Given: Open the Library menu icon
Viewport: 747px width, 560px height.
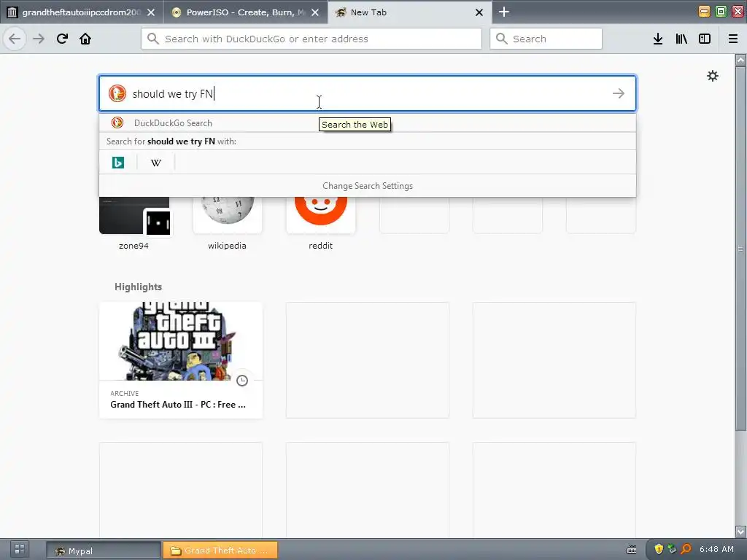Looking at the screenshot, I should [x=681, y=39].
